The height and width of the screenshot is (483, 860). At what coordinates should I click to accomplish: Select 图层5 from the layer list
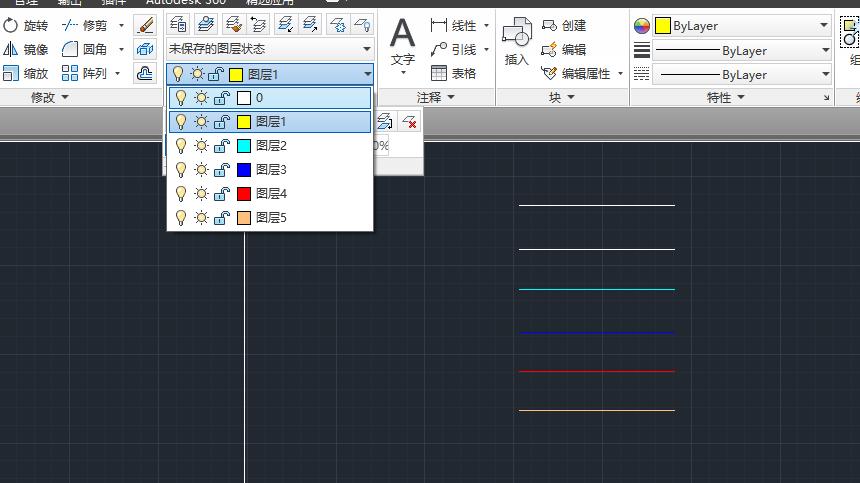tap(271, 218)
